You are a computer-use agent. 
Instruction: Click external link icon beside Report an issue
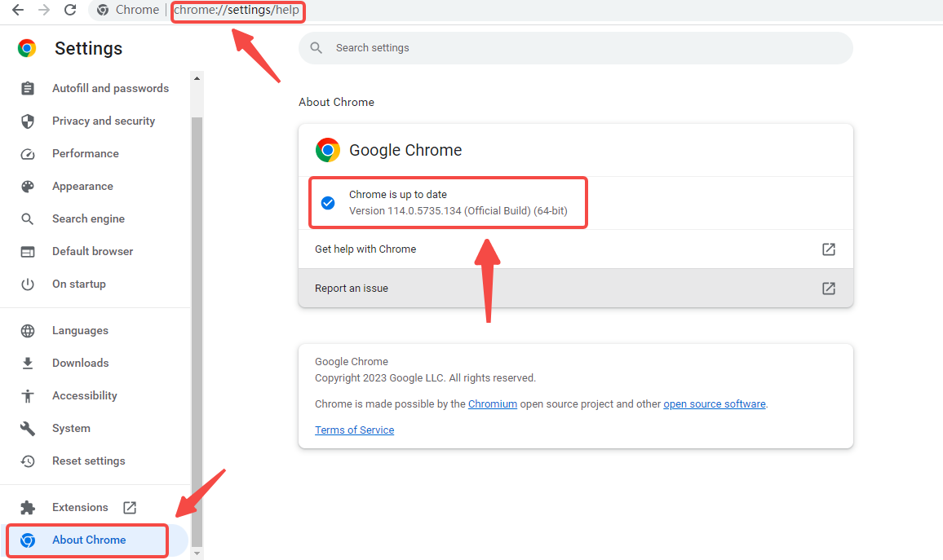pyautogui.click(x=828, y=289)
